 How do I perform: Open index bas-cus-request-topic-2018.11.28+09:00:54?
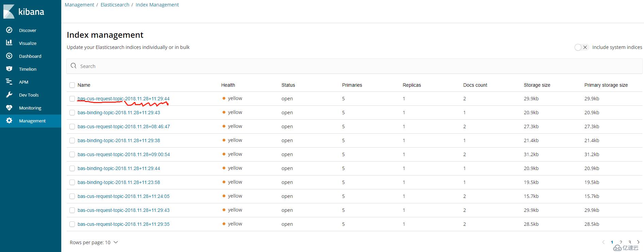click(124, 154)
